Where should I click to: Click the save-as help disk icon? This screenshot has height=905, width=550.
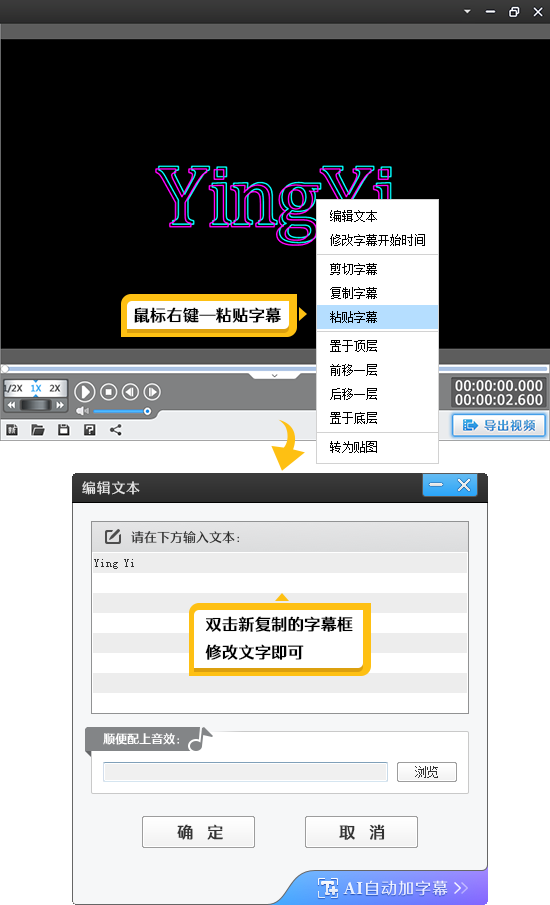pyautogui.click(x=89, y=430)
